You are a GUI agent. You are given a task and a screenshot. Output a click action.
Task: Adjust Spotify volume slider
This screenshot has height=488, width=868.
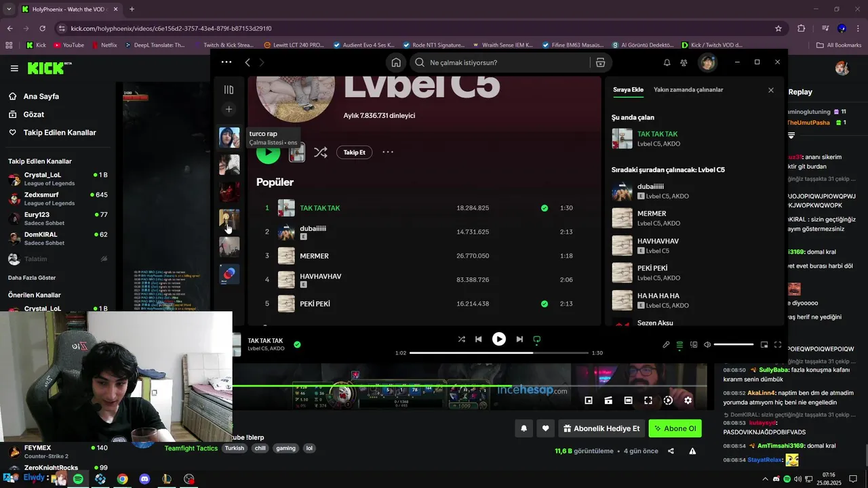click(734, 344)
